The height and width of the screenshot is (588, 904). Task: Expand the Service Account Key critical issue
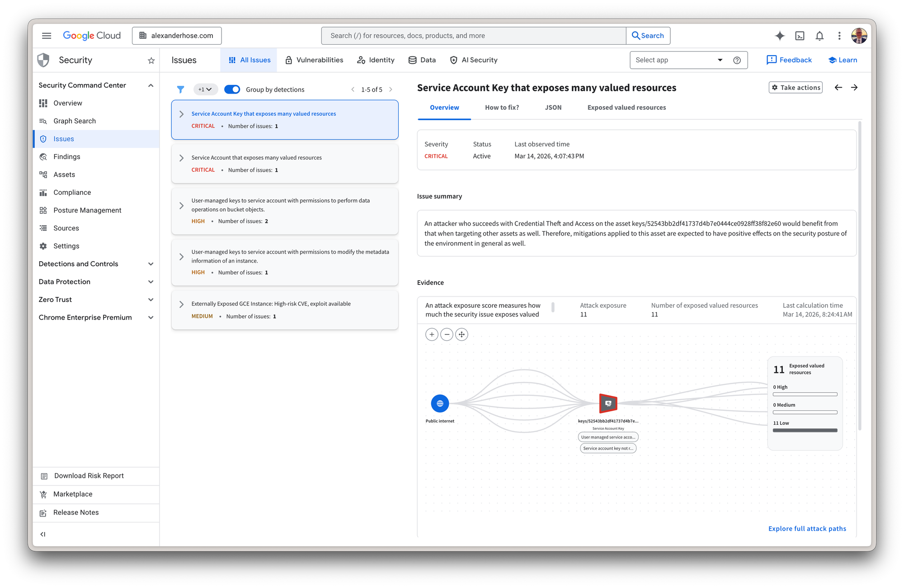coord(181,113)
